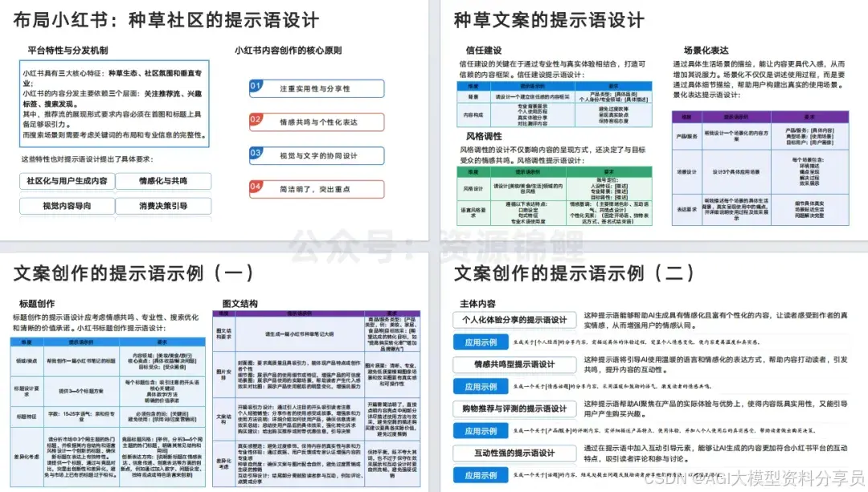Select principle 01 注重实用性与分享性
The image size is (868, 492).
(x=317, y=88)
